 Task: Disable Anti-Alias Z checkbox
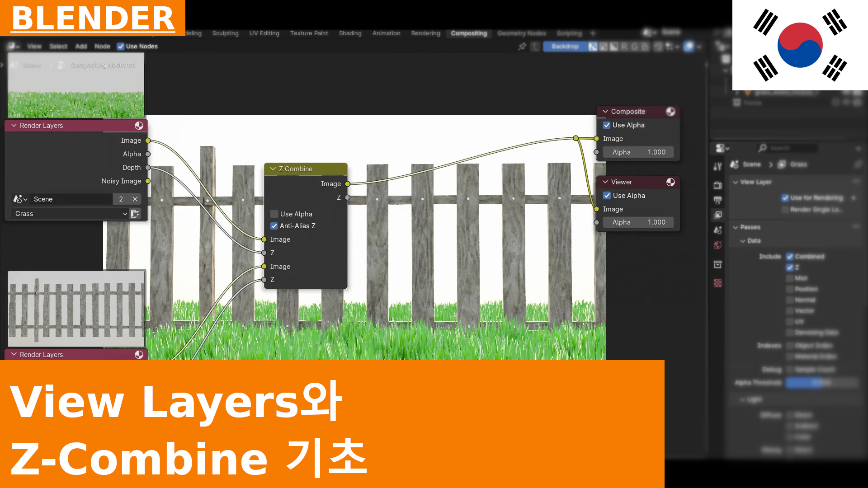click(274, 226)
